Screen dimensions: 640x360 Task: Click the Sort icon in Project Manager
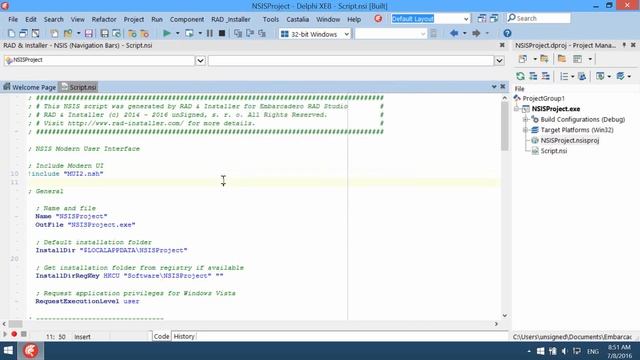564,76
